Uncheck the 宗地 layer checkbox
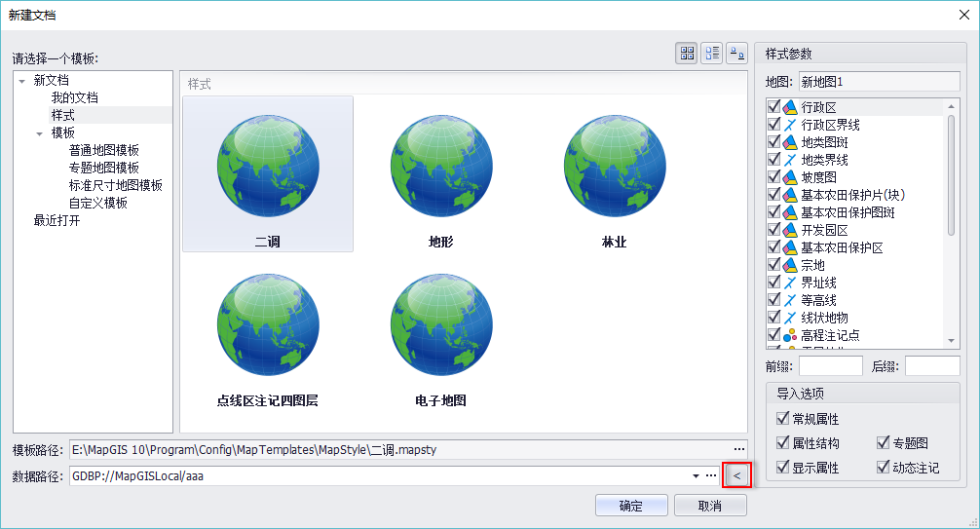 click(x=774, y=265)
